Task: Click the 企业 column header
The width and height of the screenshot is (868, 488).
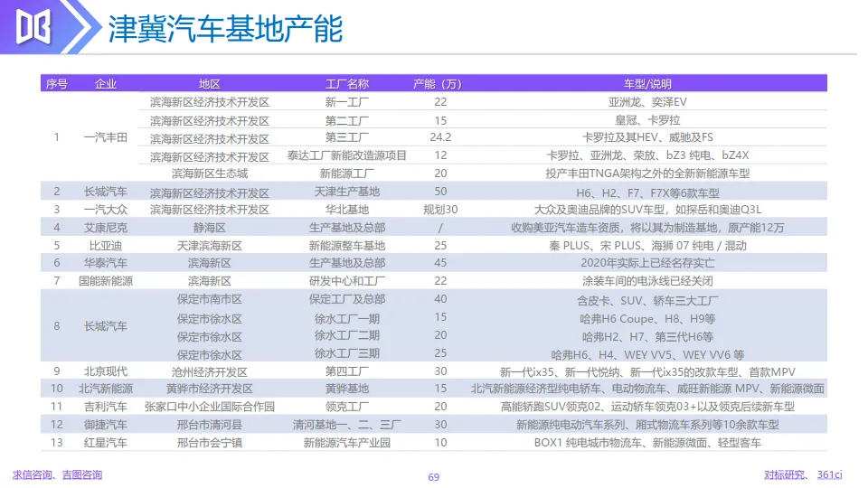Action: [105, 84]
